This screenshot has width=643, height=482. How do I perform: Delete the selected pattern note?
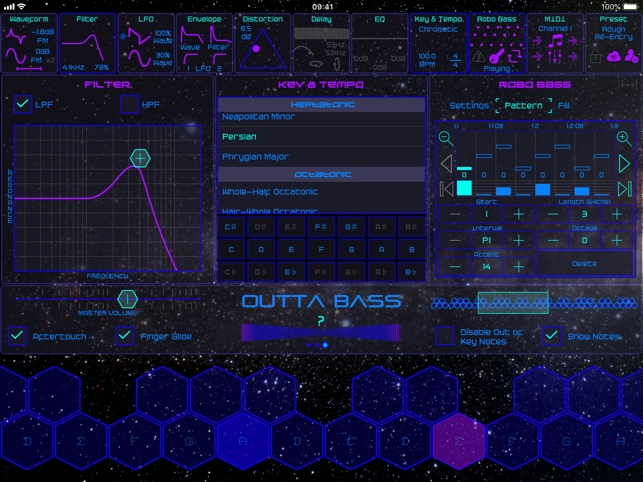pos(584,263)
